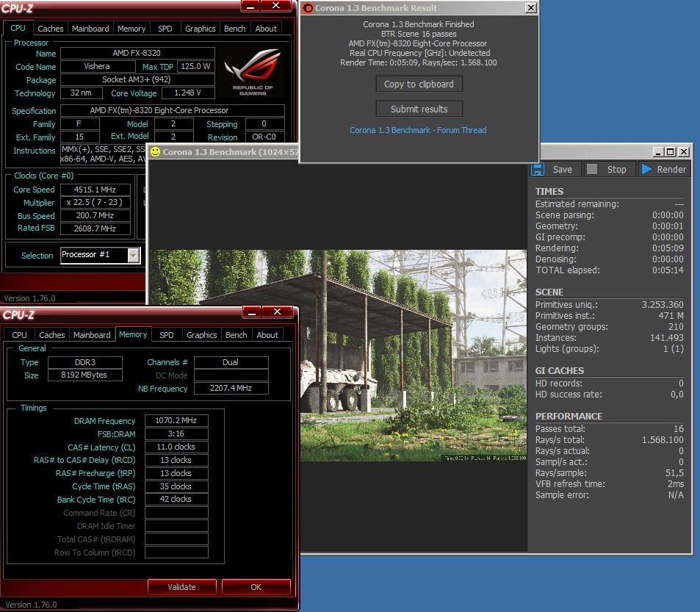Open Bench tab in bottom CPU-Z window
The width and height of the screenshot is (700, 612).
237,335
